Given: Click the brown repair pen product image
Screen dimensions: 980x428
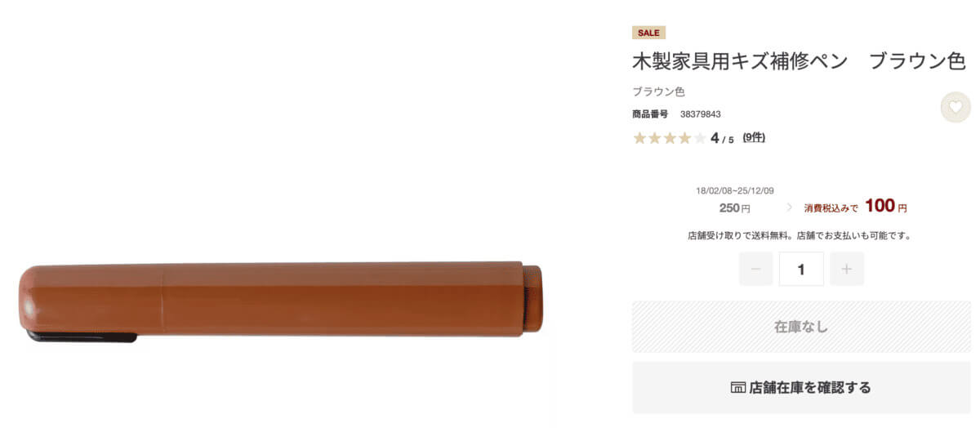Looking at the screenshot, I should (x=281, y=300).
